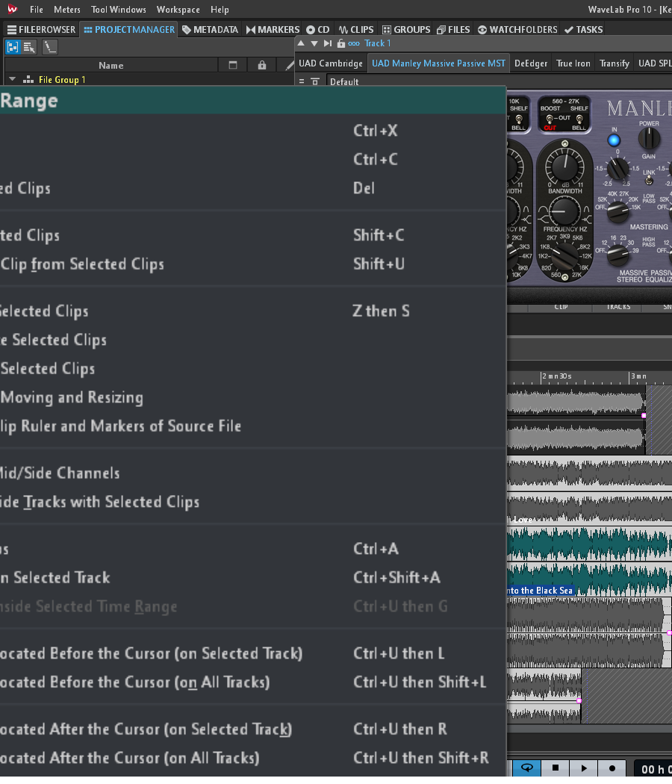Flip the LINK toggle switch
The image size is (672, 784).
(649, 181)
